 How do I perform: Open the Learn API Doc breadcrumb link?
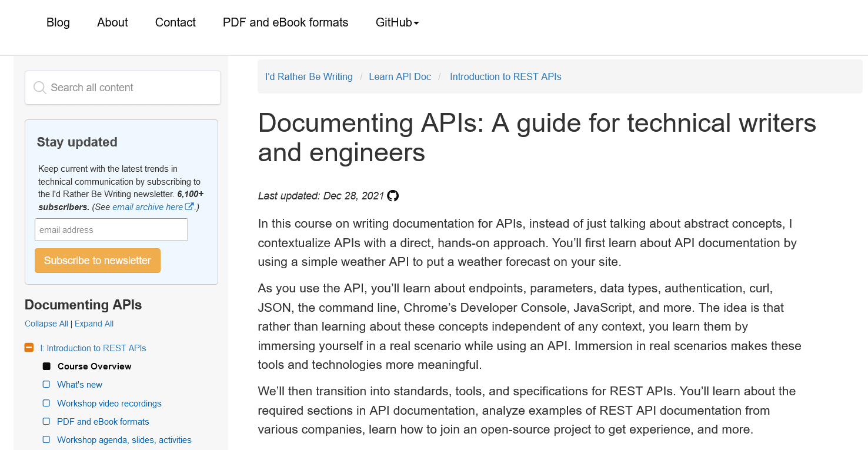pyautogui.click(x=400, y=76)
